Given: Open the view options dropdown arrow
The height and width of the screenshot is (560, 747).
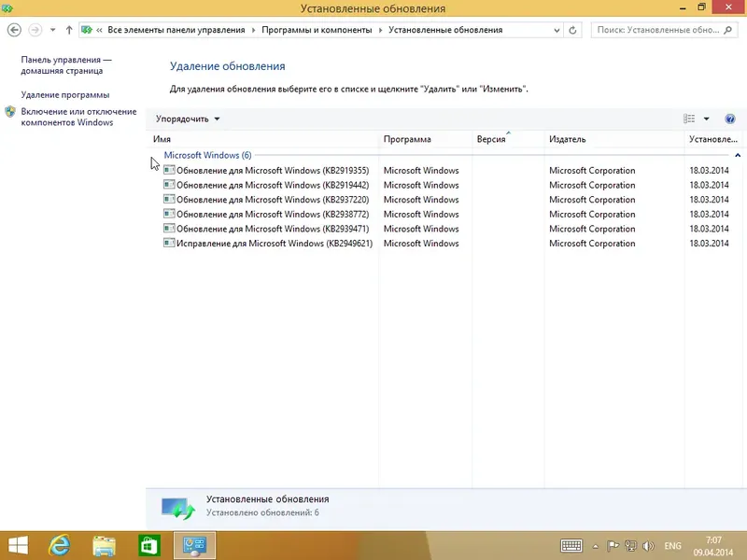Looking at the screenshot, I should [x=707, y=119].
